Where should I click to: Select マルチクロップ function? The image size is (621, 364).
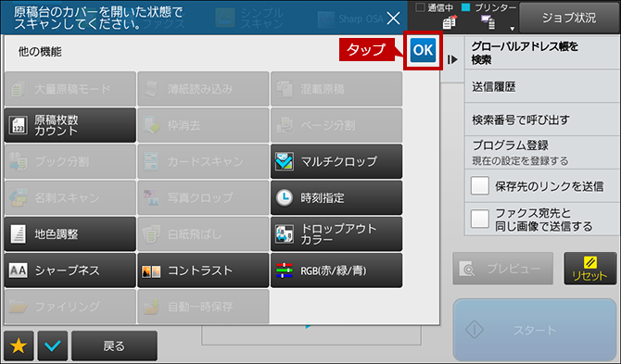336,161
